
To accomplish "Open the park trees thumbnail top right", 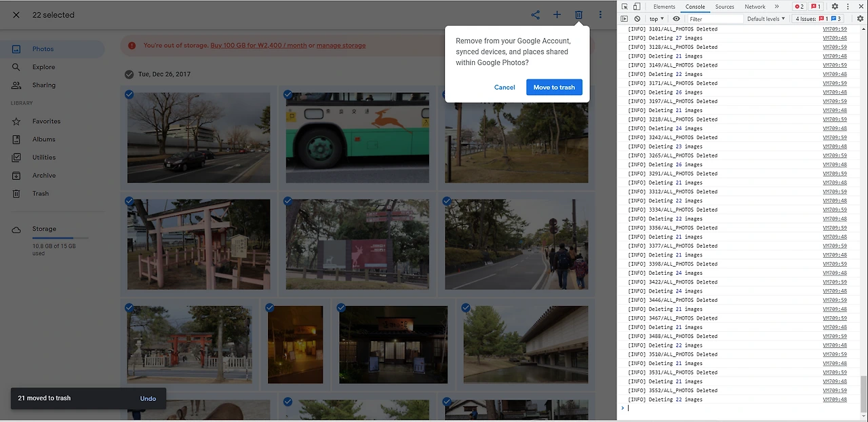I will pyautogui.click(x=517, y=138).
